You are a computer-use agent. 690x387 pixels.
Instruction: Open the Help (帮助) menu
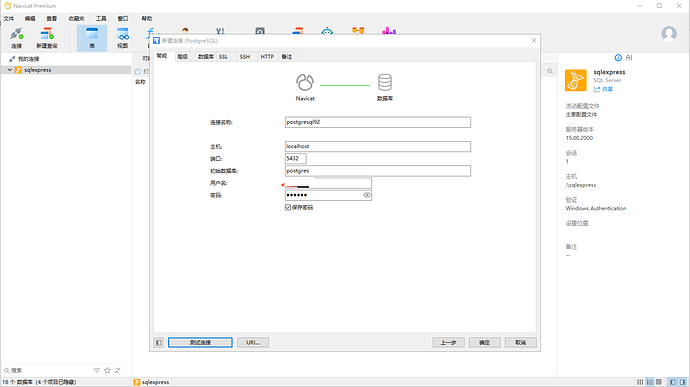(x=147, y=18)
